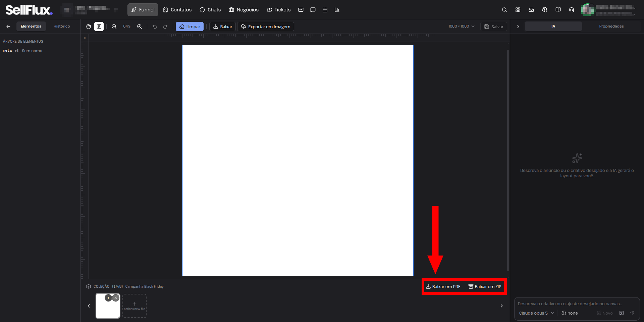644x322 pixels.
Task: Click the sparkles AI icon in the IA panel
Action: click(x=577, y=158)
